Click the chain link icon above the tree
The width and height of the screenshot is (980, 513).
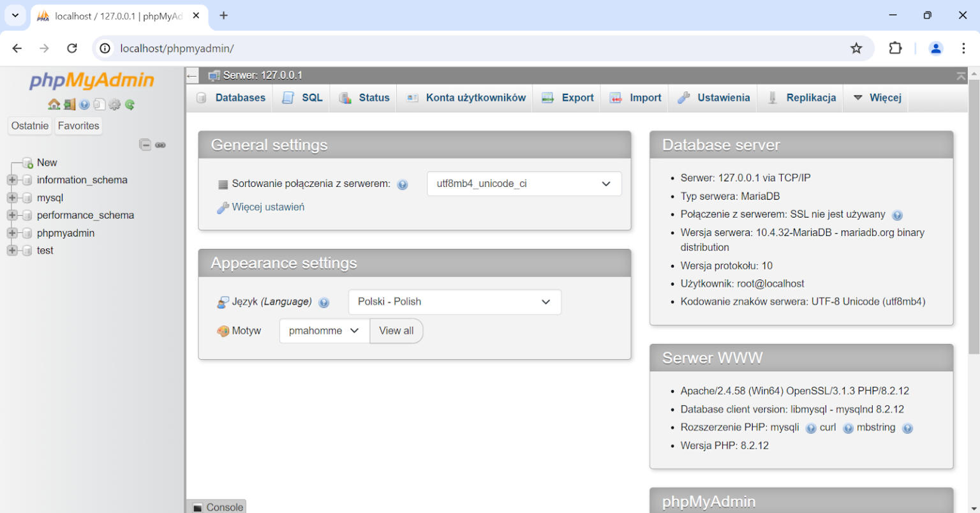coord(161,145)
